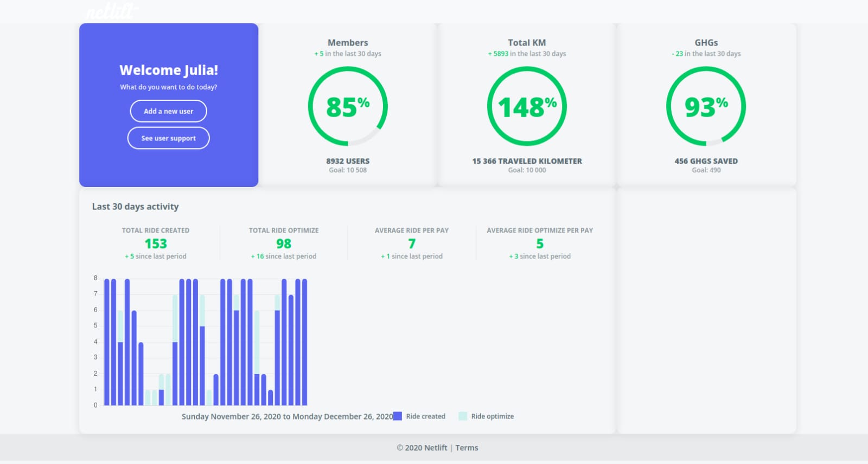Toggle Ride optimize legend swatch
Image resolution: width=868 pixels, height=464 pixels.
[463, 416]
